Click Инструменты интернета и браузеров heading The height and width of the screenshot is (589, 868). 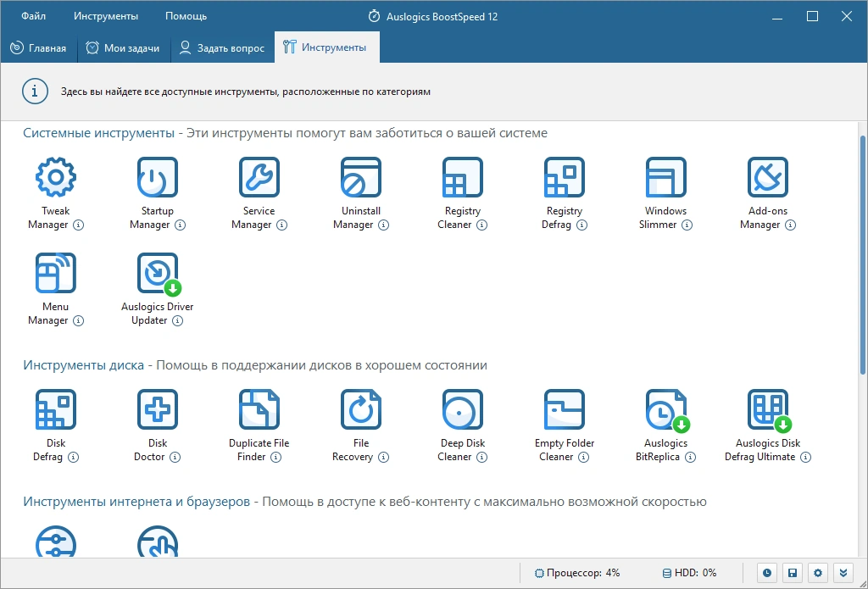point(136,502)
